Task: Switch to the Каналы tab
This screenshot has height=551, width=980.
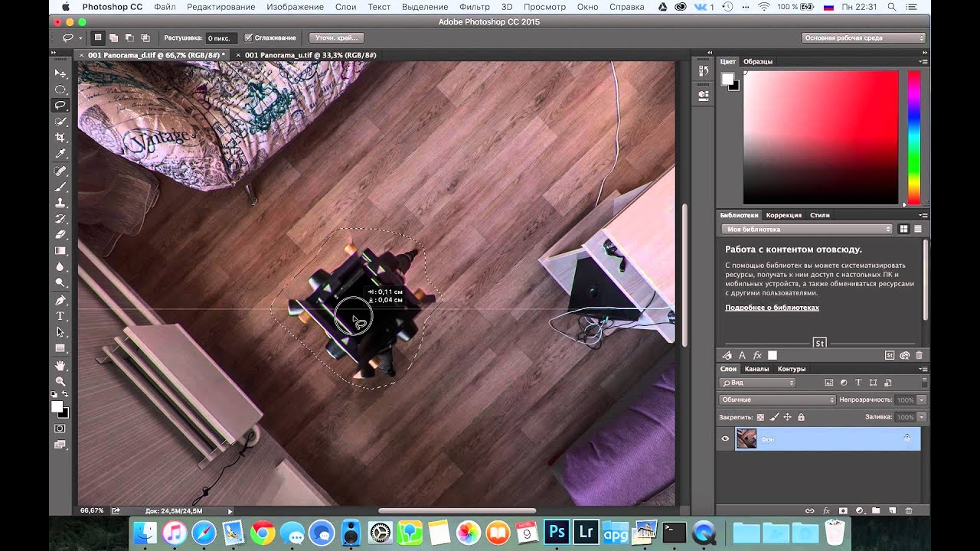Action: click(x=756, y=369)
